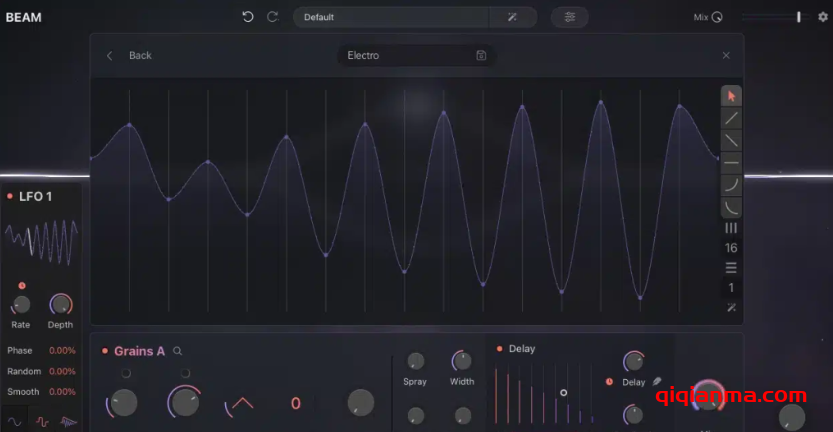Open the Grains A effect selector

point(139,351)
